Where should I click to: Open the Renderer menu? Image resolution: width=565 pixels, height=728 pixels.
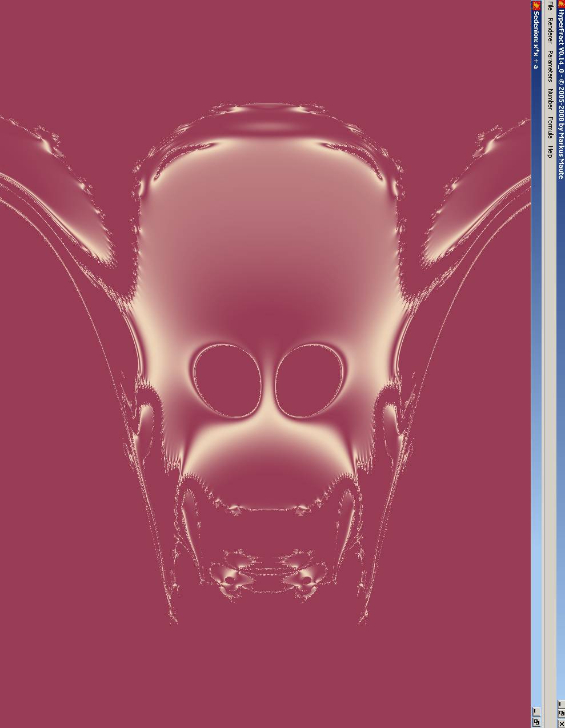click(550, 30)
